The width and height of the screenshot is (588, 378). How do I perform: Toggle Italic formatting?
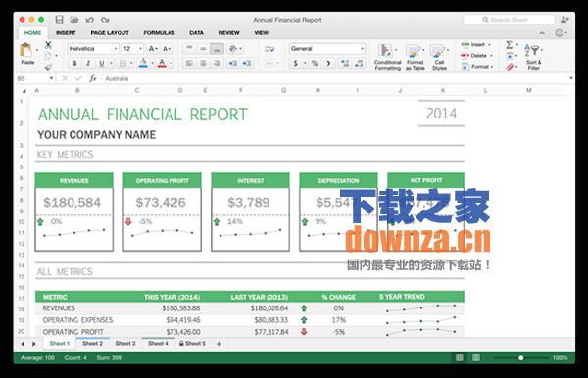(x=88, y=63)
